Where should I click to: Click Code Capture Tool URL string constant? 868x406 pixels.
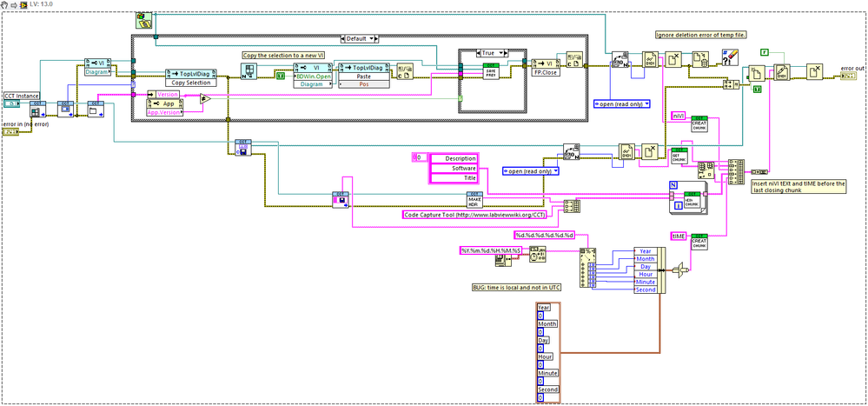474,215
